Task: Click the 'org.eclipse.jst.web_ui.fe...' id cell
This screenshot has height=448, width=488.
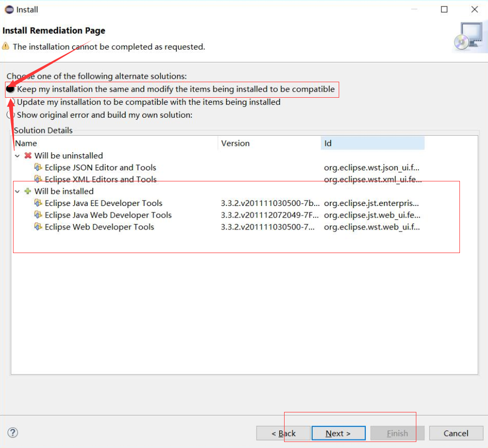Action: pyautogui.click(x=372, y=215)
